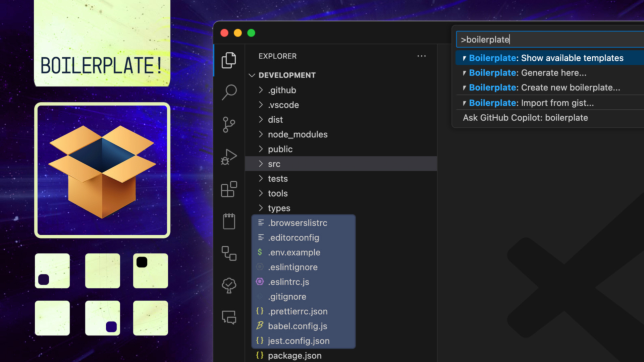Viewport: 644px width, 362px height.
Task: Open the Search view icon
Action: click(229, 92)
